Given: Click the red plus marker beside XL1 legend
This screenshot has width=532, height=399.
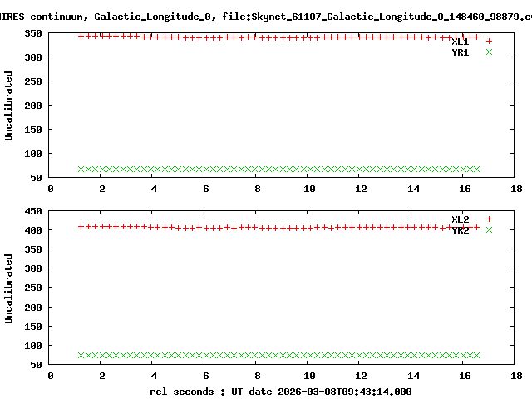Looking at the screenshot, I should click(489, 41).
